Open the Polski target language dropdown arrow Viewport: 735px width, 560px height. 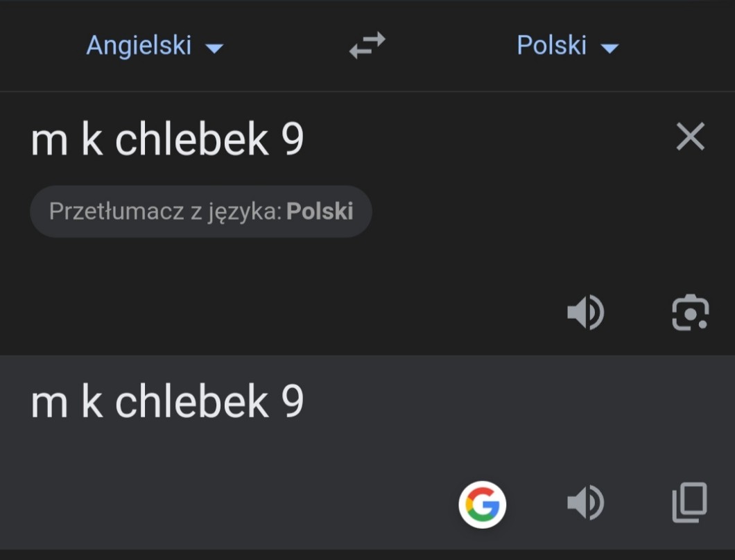[609, 49]
